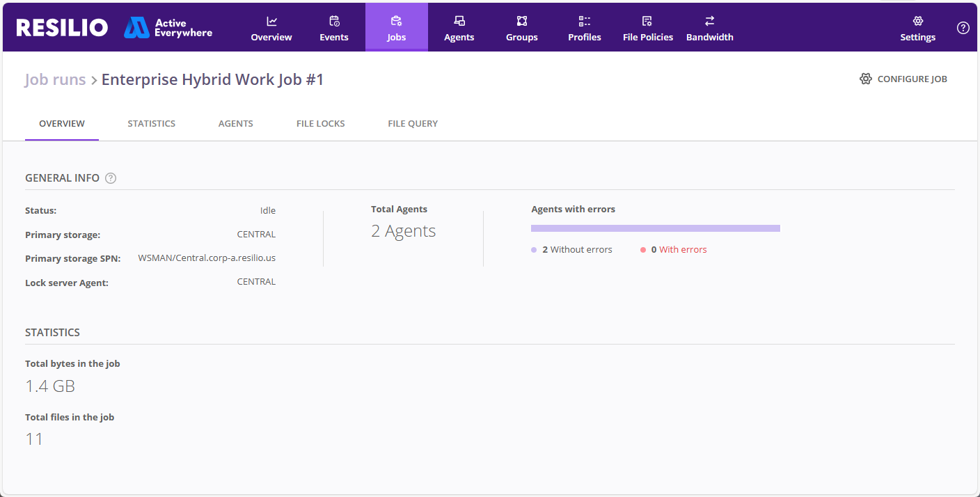Screen dimensions: 980x497
Task: Click the 'Status:' label
Action: pos(41,211)
